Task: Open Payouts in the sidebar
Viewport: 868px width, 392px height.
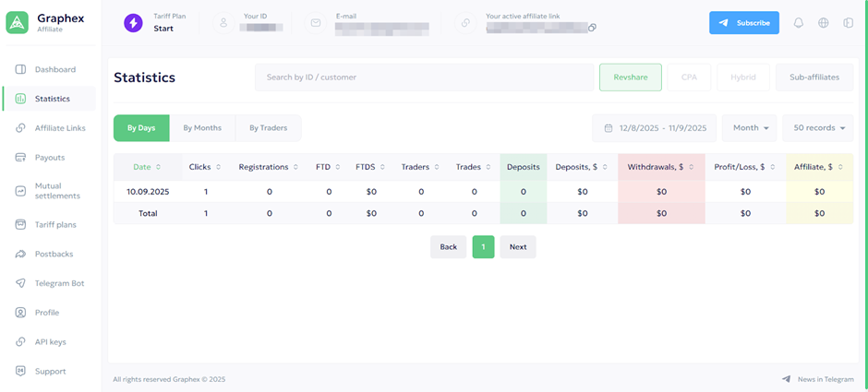Action: (x=50, y=158)
